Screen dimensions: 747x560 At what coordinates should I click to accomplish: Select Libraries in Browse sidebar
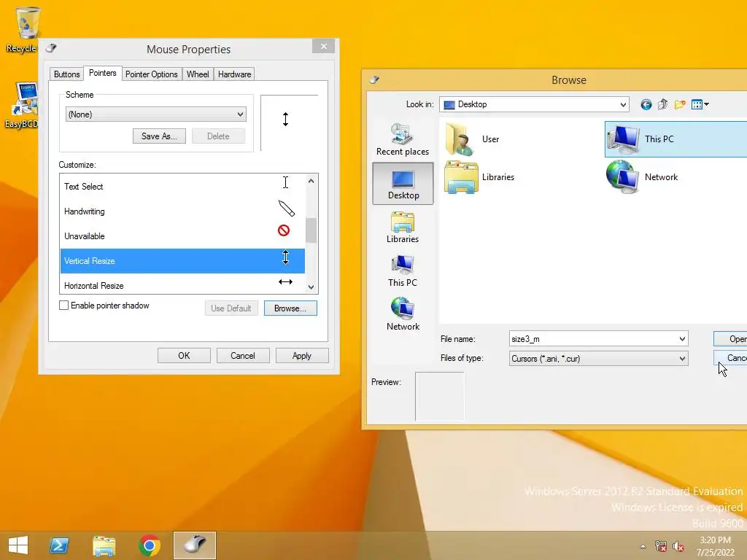tap(403, 227)
